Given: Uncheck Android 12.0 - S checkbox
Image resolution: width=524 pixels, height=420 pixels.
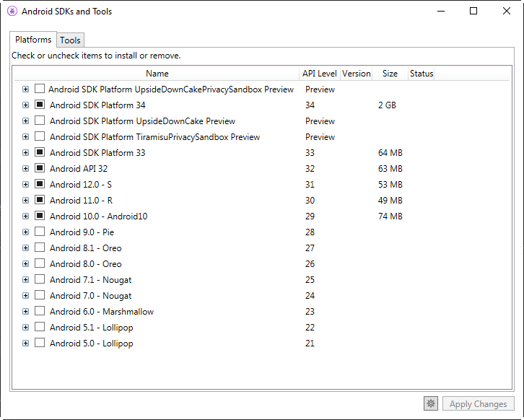Looking at the screenshot, I should coord(40,184).
